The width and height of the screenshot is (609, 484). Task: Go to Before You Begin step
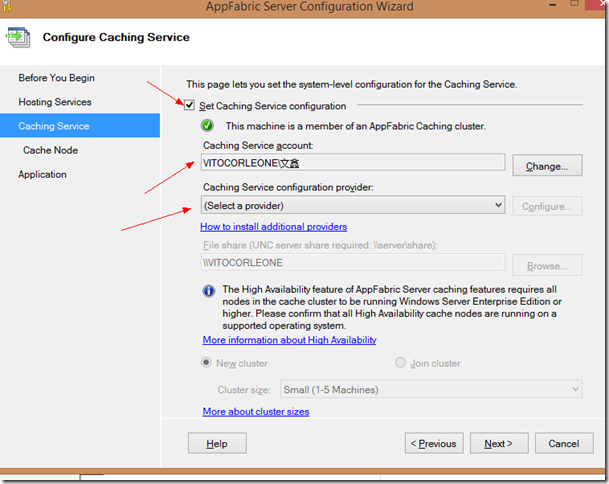tap(56, 78)
